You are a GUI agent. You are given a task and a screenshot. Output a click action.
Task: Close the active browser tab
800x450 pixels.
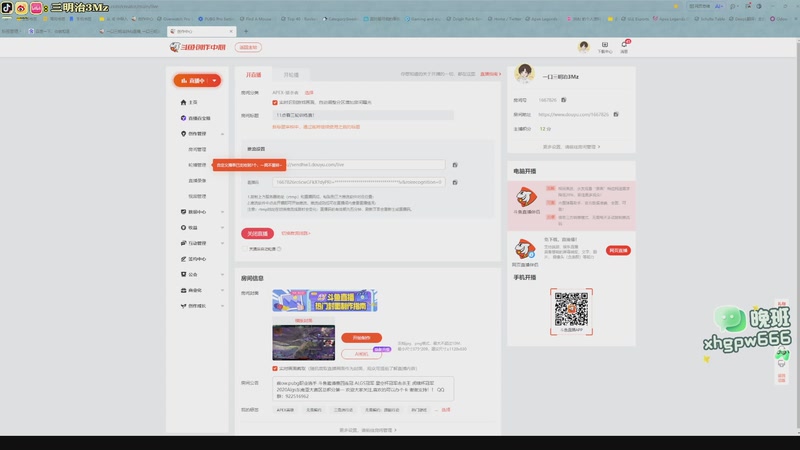click(x=231, y=31)
